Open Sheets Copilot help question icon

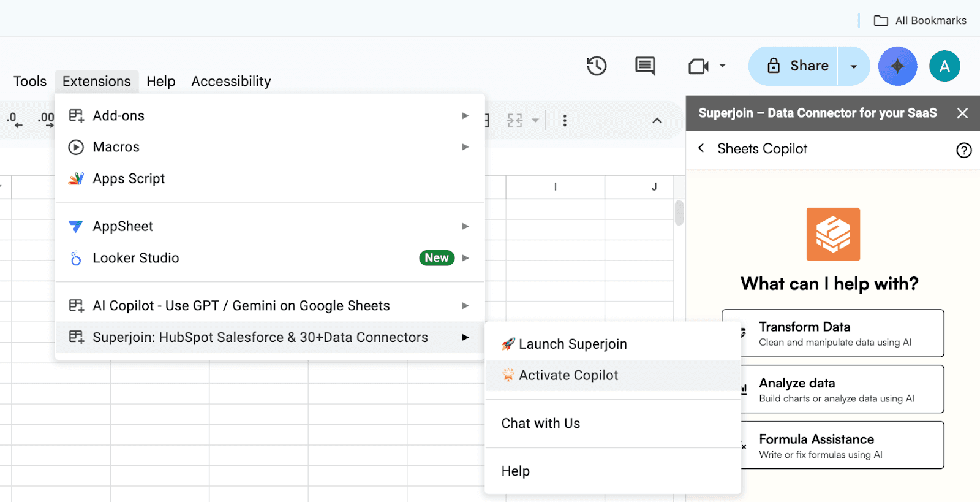tap(964, 150)
